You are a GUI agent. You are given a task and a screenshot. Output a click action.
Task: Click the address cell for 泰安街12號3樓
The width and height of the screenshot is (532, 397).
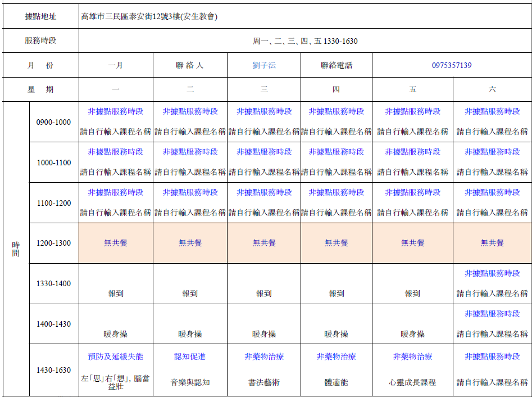point(149,16)
